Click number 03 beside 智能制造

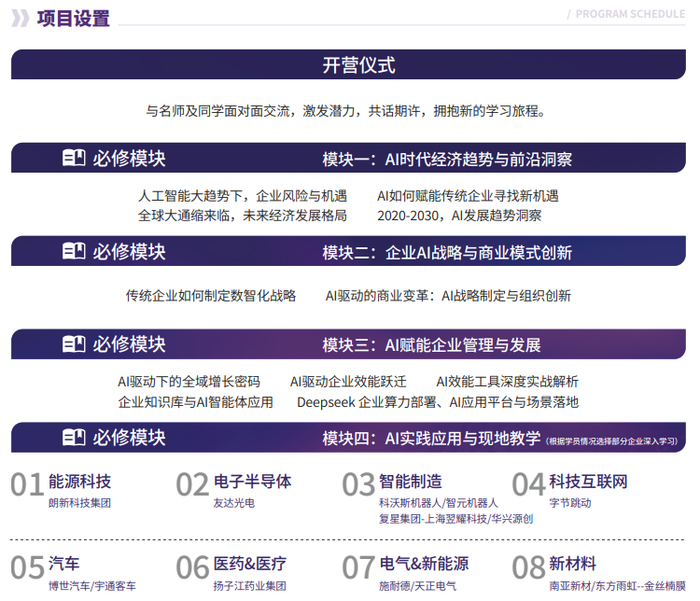[358, 485]
